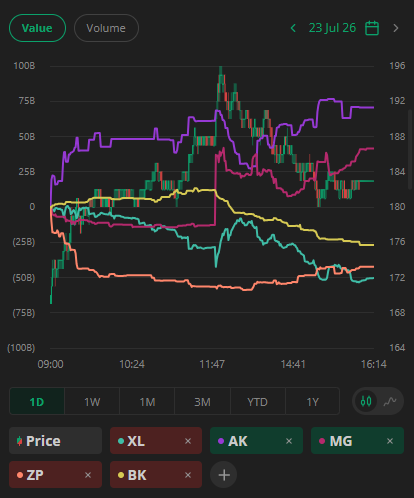Viewport: 414px width, 498px height.
Task: Select the 1Y time range
Action: (x=312, y=402)
